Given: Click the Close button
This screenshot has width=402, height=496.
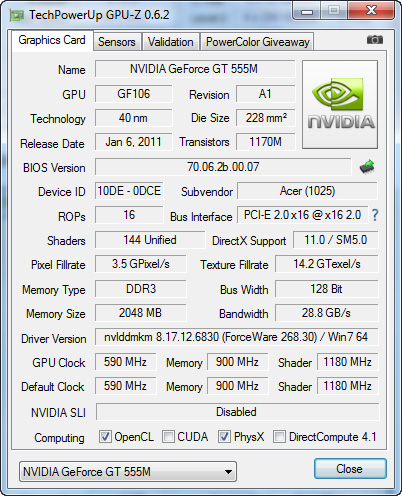Looking at the screenshot, I should (350, 469).
